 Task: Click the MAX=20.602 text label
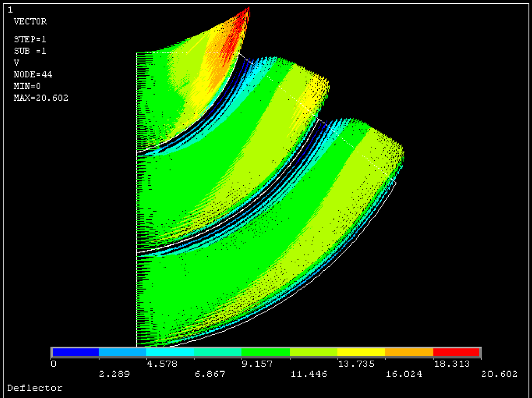41,98
